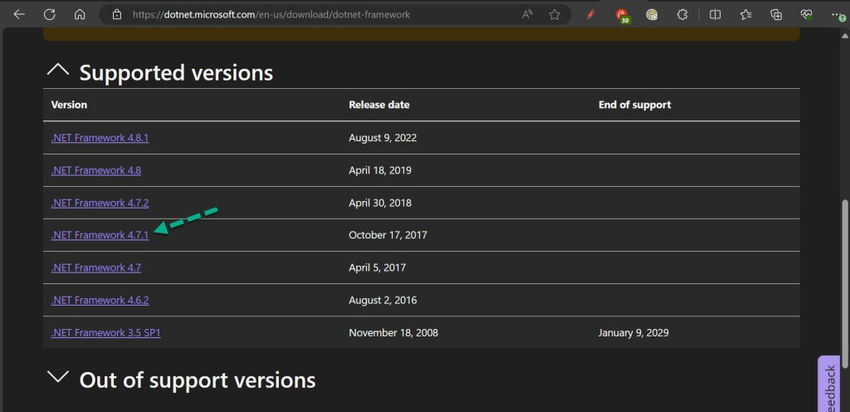This screenshot has width=850, height=412.
Task: Select the .NET Framework 4.7.2 link
Action: click(x=99, y=202)
